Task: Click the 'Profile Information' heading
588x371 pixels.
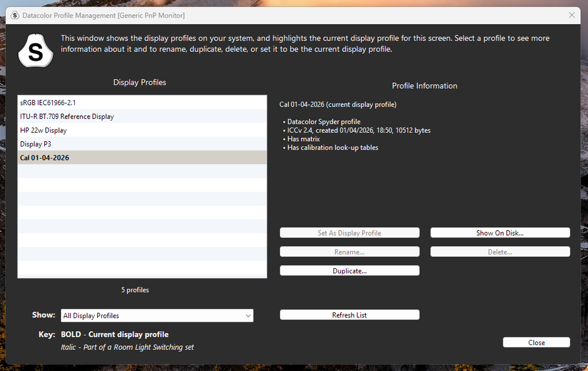Action: 424,86
